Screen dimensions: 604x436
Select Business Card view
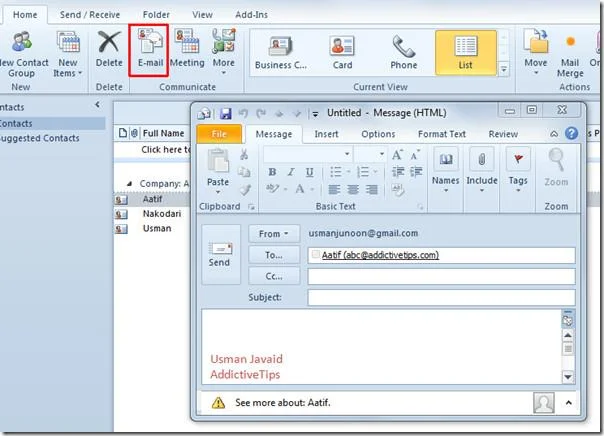pos(280,53)
